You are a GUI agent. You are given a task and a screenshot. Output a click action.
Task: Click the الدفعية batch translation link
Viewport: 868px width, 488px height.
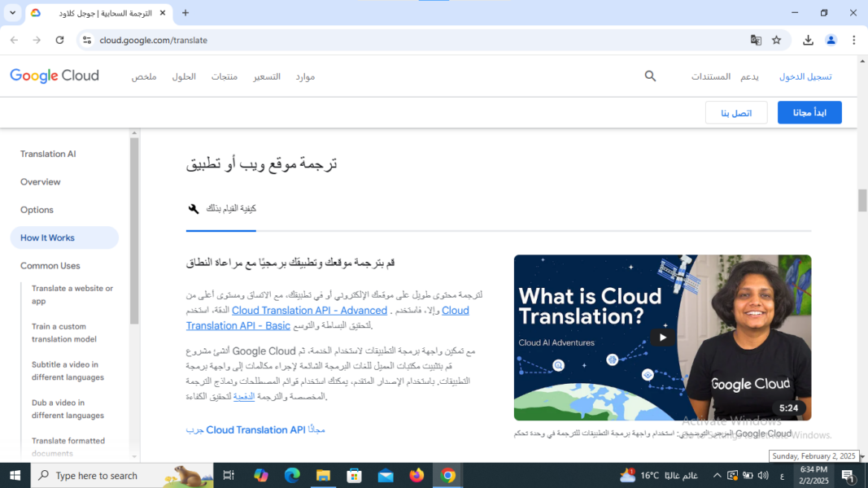tap(243, 396)
